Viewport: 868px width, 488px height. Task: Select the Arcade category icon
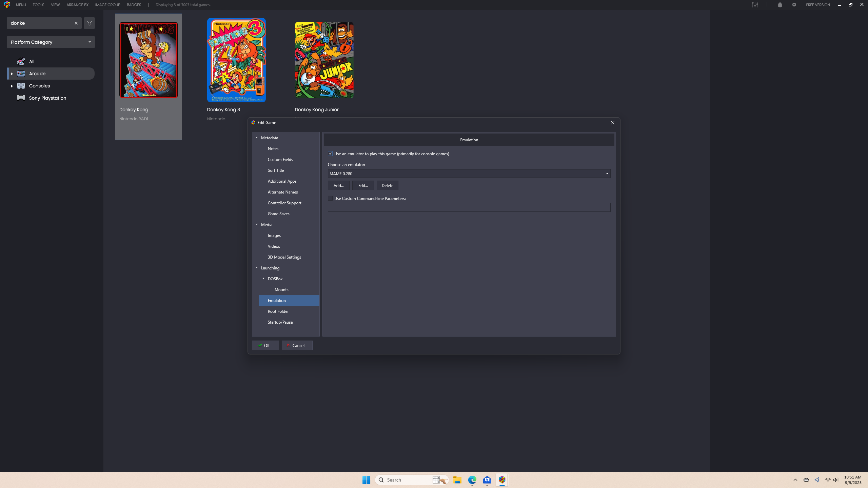[x=21, y=74]
